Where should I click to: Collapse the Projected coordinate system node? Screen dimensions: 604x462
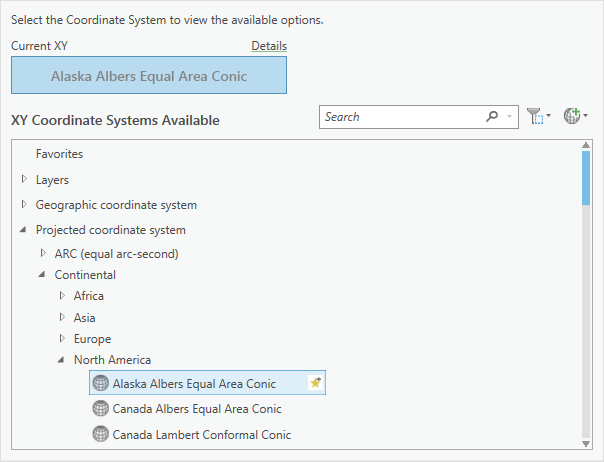24,230
